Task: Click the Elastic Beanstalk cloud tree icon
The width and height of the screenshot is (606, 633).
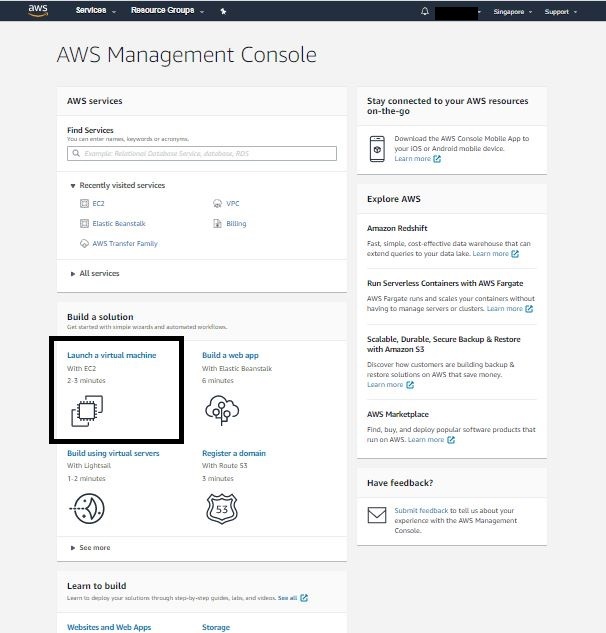Action: (x=222, y=410)
